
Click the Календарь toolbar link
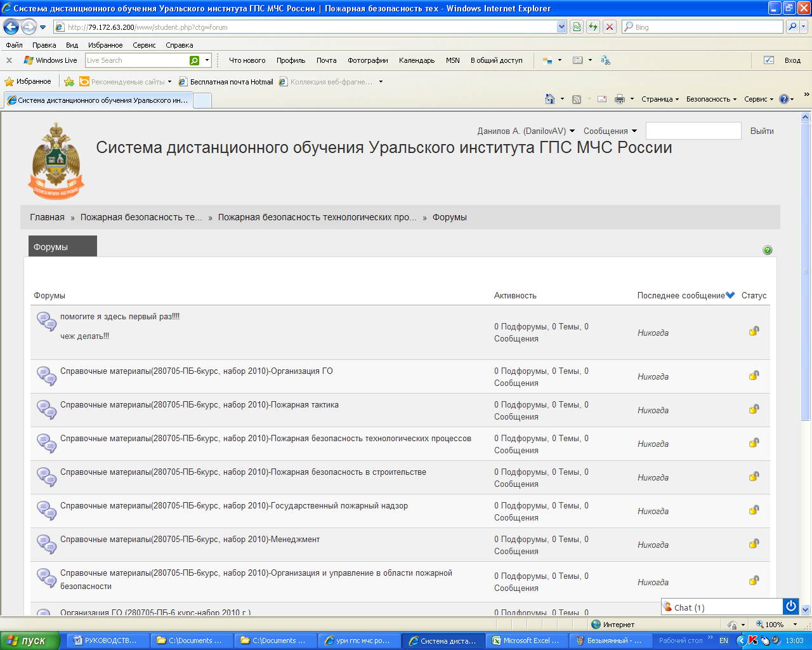click(x=417, y=60)
